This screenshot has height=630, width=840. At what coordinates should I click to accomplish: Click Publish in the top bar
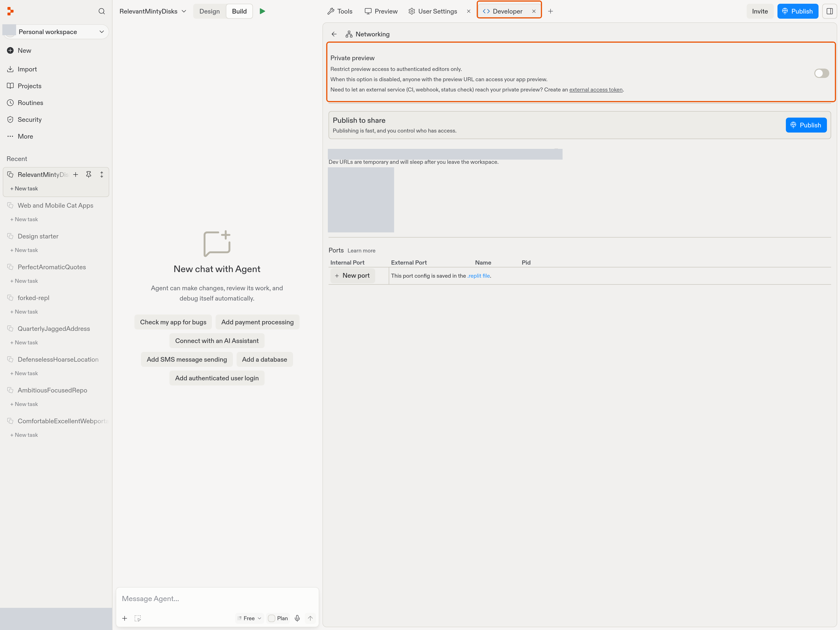tap(798, 11)
